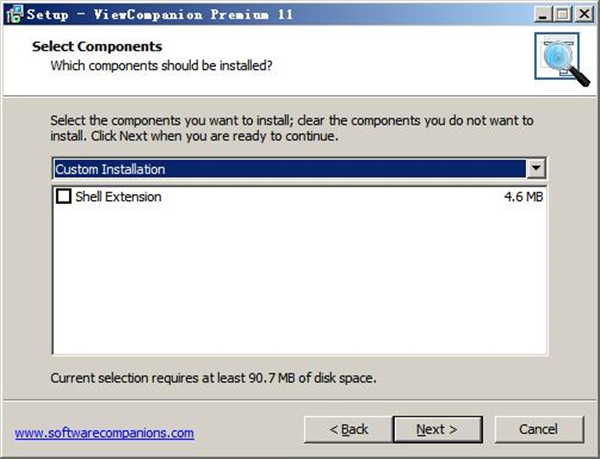Click the Setup installer icon in title bar
Viewport: 600px width, 459px height.
tap(11, 15)
